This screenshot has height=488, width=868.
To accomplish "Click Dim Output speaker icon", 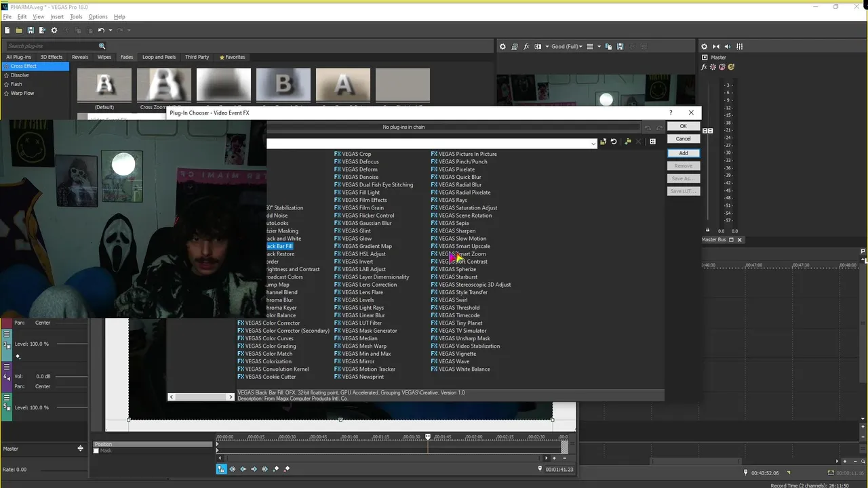I will click(728, 47).
